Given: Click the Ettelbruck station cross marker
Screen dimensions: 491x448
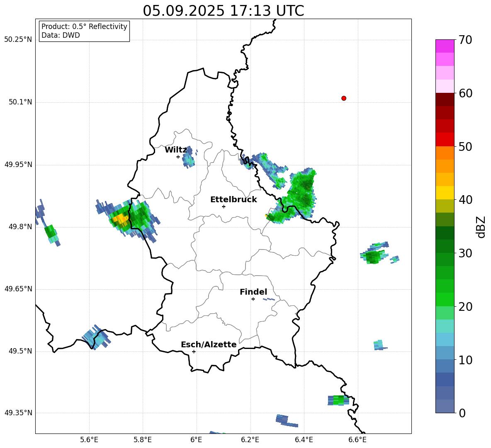Looking at the screenshot, I should click(224, 206).
